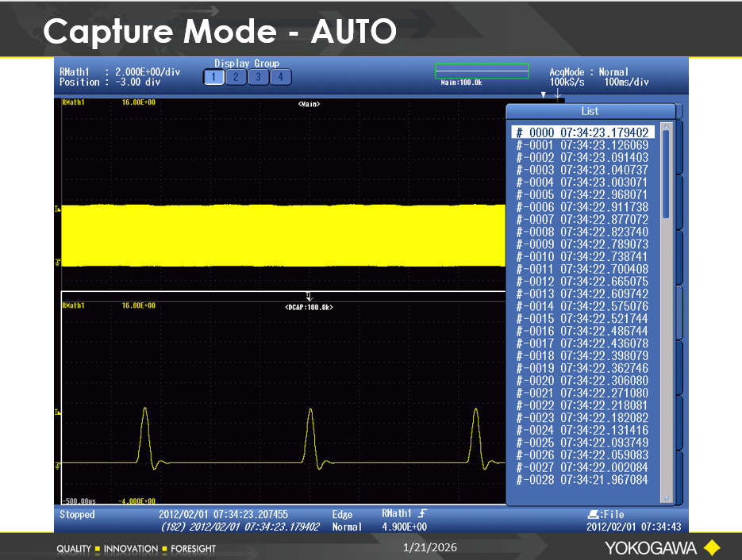Select history record #0000 in the list
Viewport: 742px width, 560px height.
(582, 132)
